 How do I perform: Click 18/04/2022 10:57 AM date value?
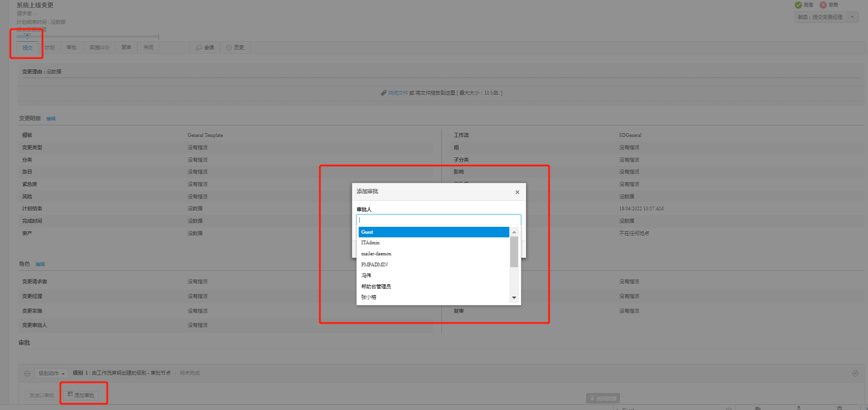(641, 209)
